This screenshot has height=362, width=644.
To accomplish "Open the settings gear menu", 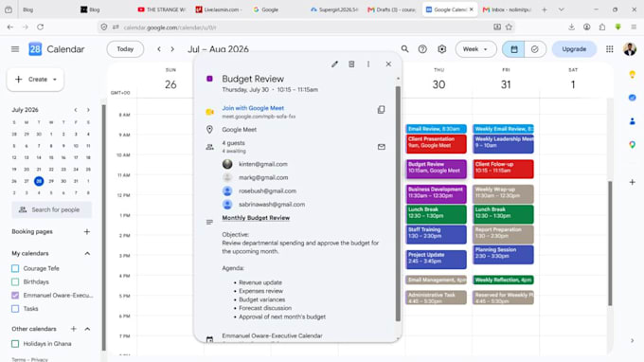I will click(x=442, y=49).
